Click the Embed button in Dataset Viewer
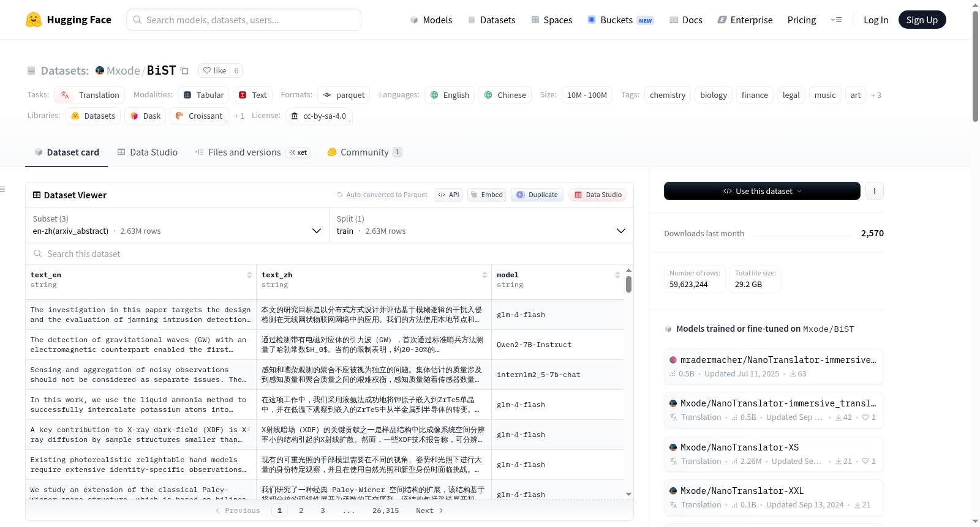This screenshot has width=980, height=527. [x=486, y=195]
